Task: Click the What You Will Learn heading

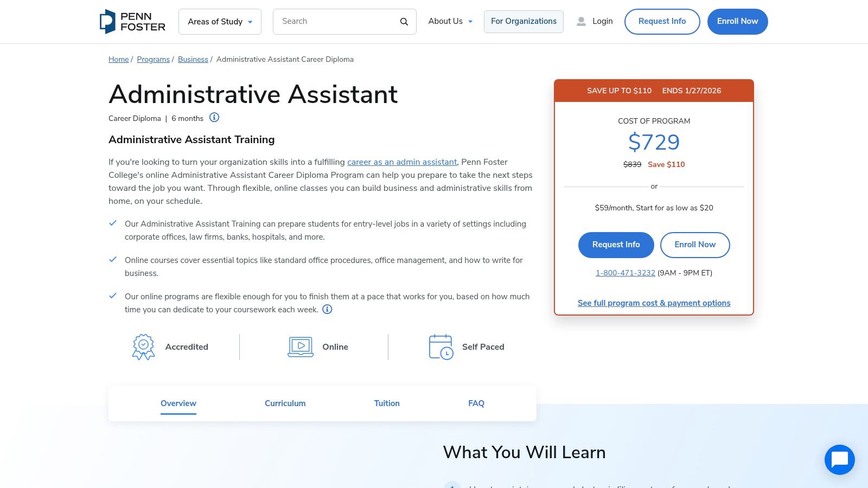Action: tap(524, 452)
